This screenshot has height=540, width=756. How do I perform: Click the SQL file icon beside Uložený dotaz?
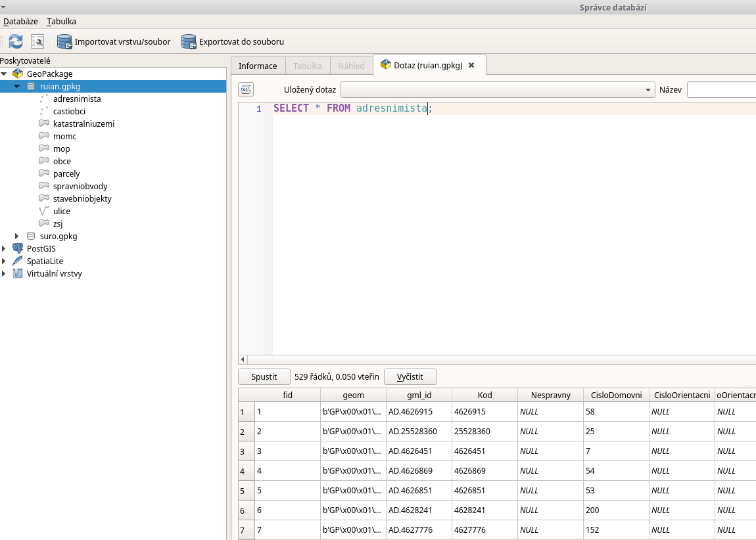coord(246,89)
